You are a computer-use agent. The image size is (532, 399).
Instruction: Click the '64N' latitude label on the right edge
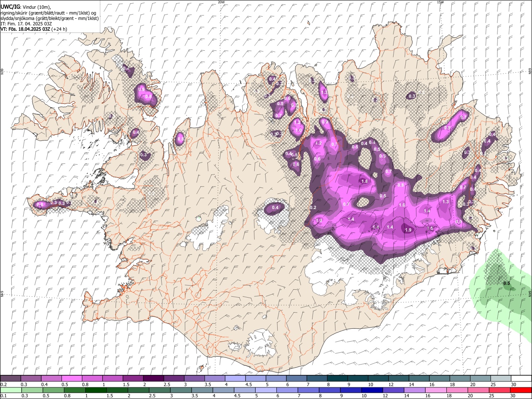pos(530,293)
